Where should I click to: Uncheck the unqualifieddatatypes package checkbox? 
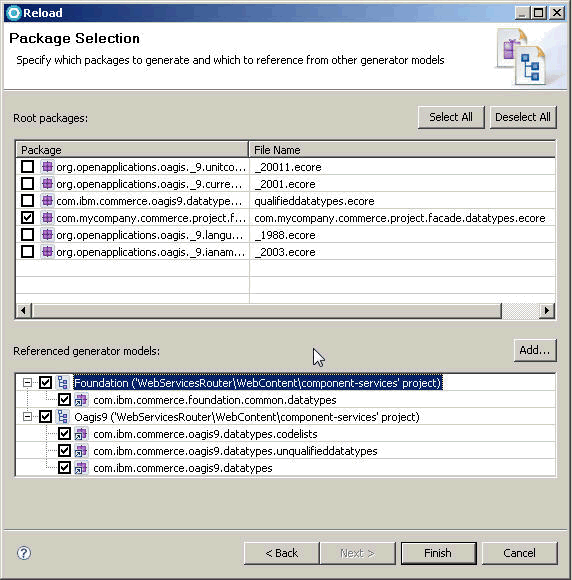[x=64, y=451]
